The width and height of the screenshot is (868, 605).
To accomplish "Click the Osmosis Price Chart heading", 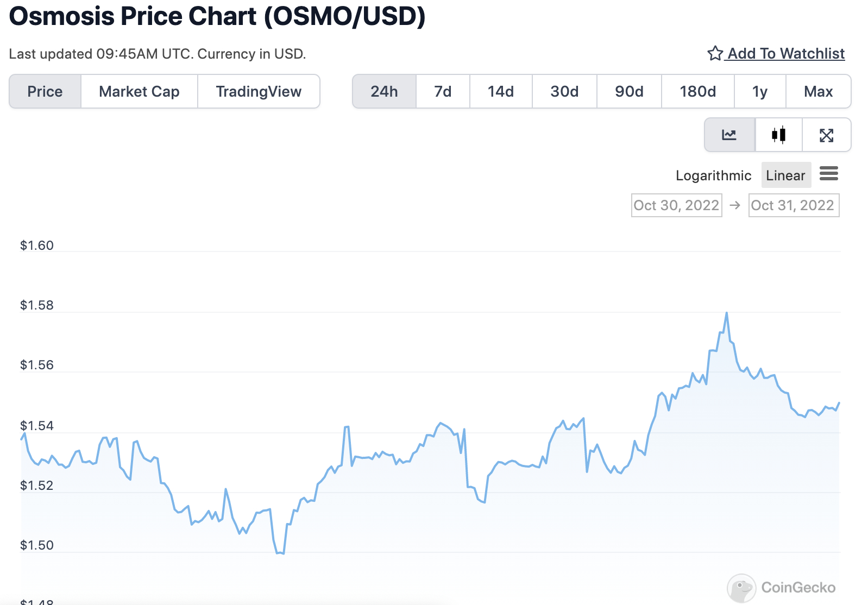I will (x=217, y=16).
